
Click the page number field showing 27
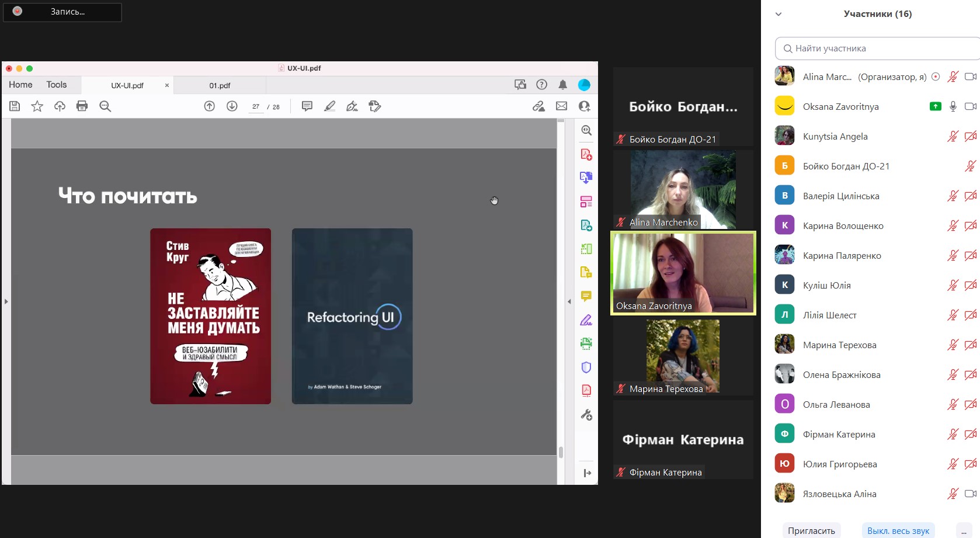256,106
